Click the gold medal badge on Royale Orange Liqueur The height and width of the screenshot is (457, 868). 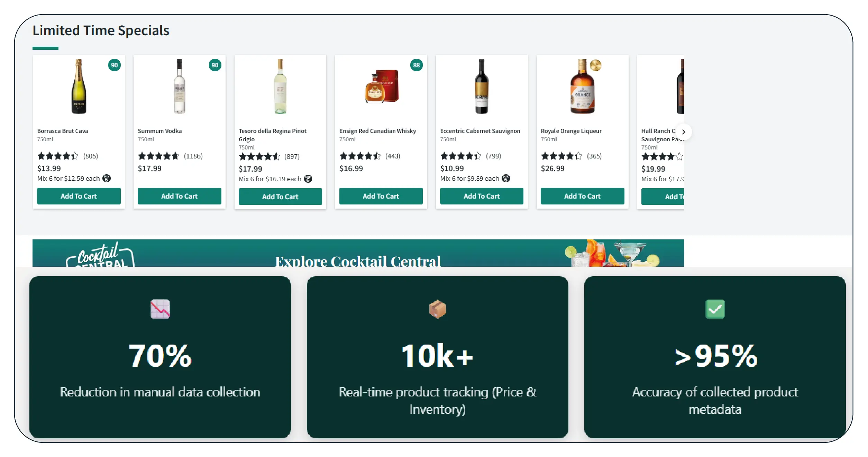(x=595, y=65)
